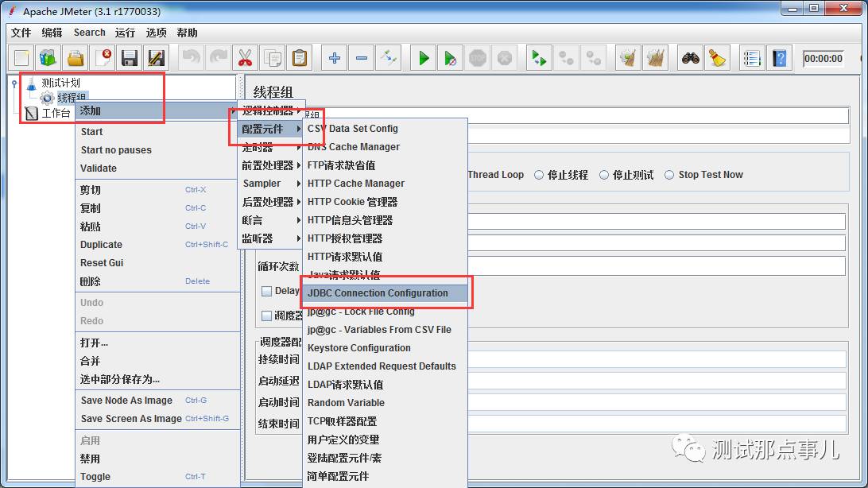
Task: Expand the 前置处理器 submenu
Action: click(271, 165)
